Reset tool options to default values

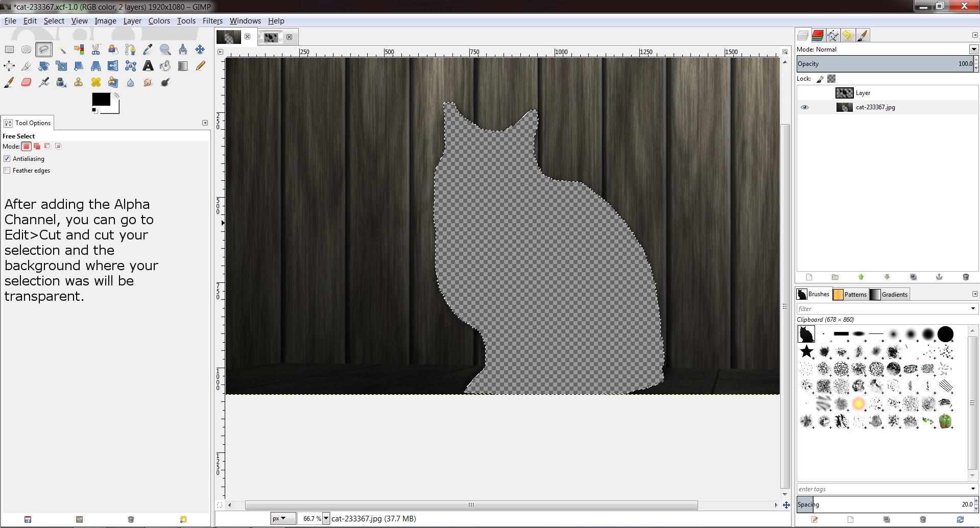pyautogui.click(x=183, y=519)
